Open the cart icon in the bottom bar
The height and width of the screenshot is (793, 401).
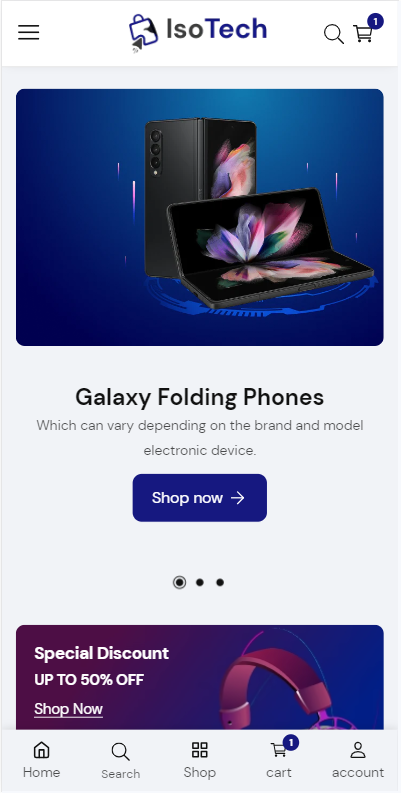279,750
